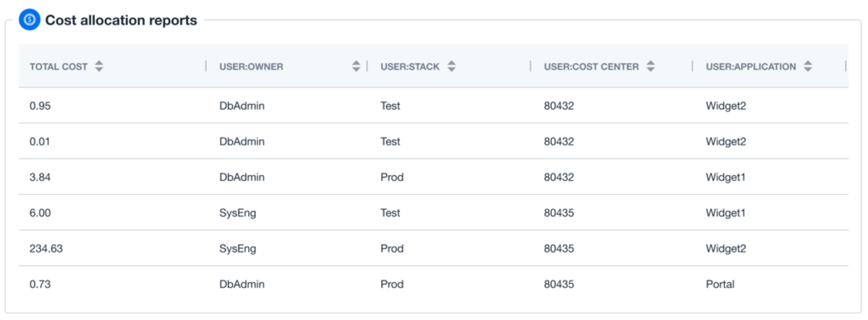The height and width of the screenshot is (320, 868).
Task: Click cost center 80432 in the 3.84 row
Action: 559,177
